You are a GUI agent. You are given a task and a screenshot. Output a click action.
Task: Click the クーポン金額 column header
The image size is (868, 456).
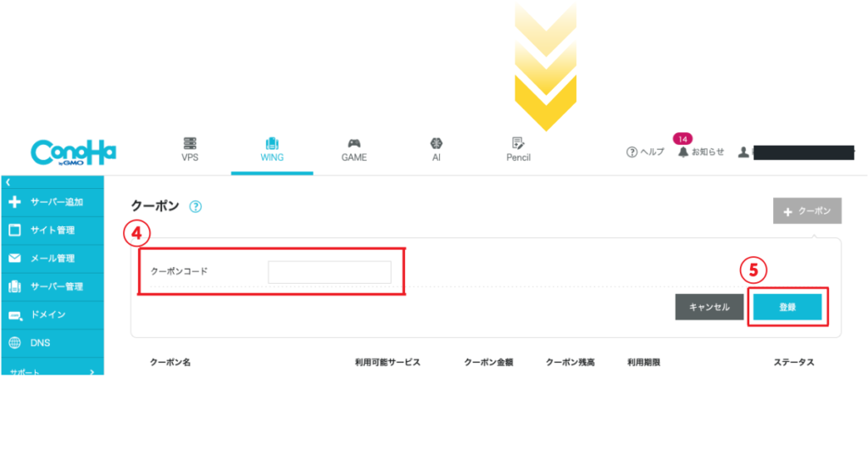point(488,362)
